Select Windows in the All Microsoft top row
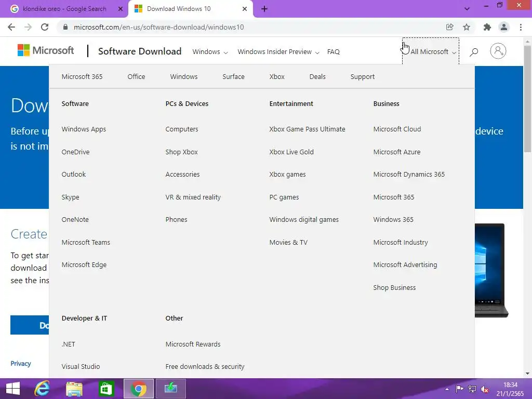This screenshot has height=399, width=532. [x=184, y=77]
